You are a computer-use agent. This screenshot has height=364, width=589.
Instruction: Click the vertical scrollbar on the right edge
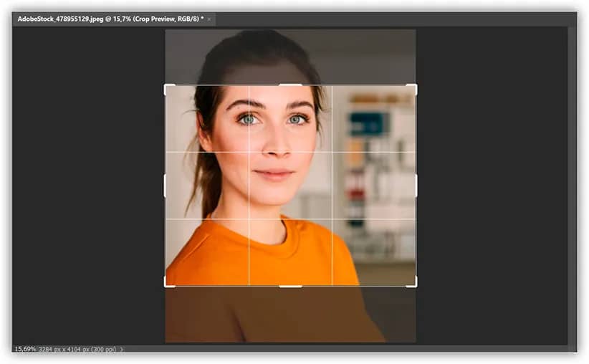(571, 179)
